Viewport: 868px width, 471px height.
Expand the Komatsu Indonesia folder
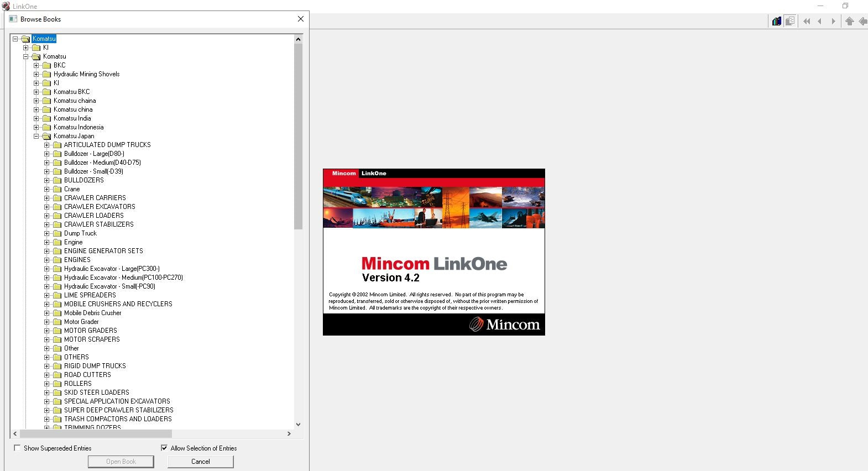(x=36, y=127)
